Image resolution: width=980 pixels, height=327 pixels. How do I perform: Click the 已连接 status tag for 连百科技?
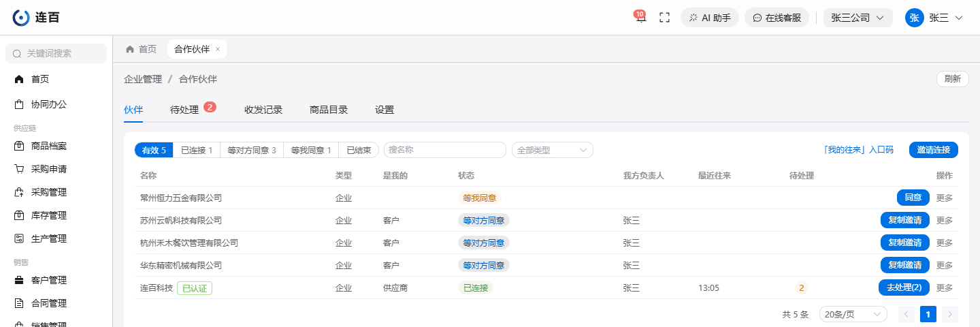[x=476, y=288]
